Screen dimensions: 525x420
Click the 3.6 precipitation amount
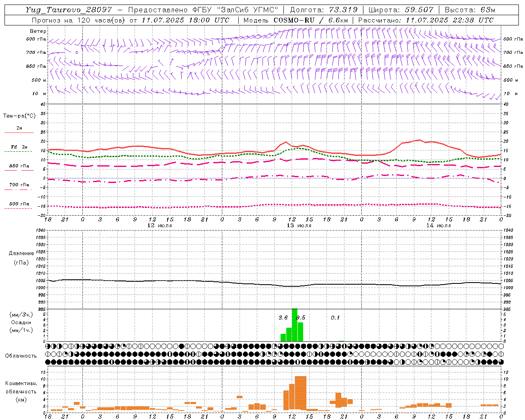click(283, 318)
